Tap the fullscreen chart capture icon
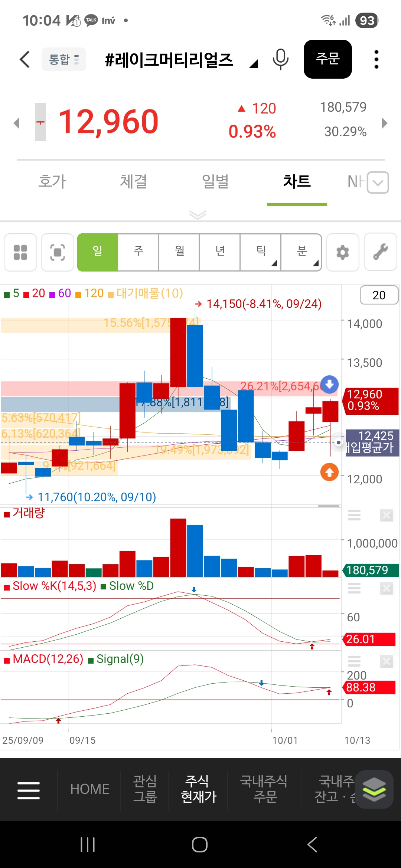 tap(58, 253)
